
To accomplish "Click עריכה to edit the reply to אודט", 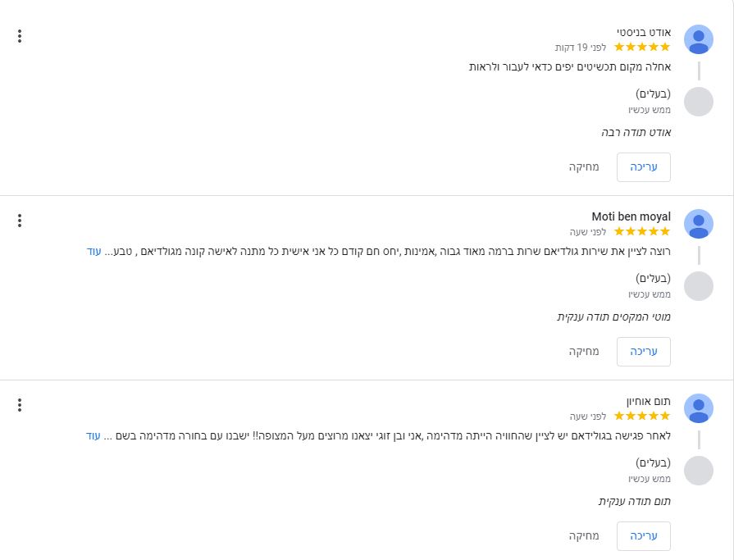I will (644, 167).
